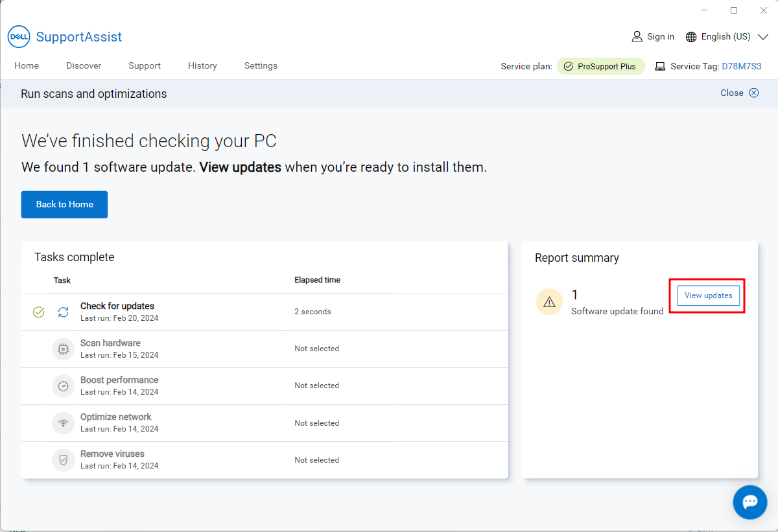Click 'Last run: Feb 20, 2024' text

click(119, 318)
